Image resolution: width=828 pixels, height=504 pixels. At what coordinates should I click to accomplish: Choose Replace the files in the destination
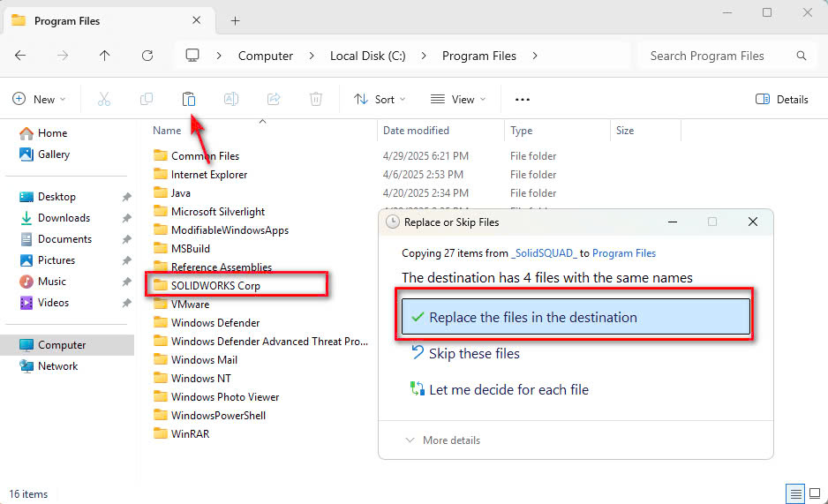pos(576,317)
